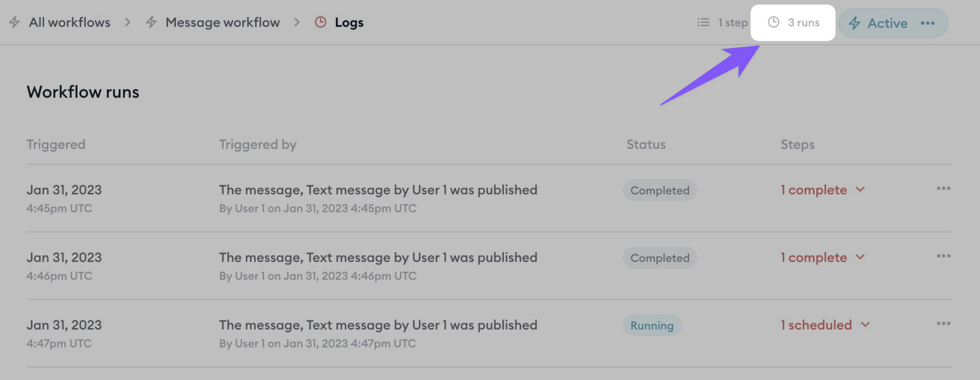This screenshot has height=380, width=980.
Task: Click the lightning icon beside All workflows
Action: [14, 22]
